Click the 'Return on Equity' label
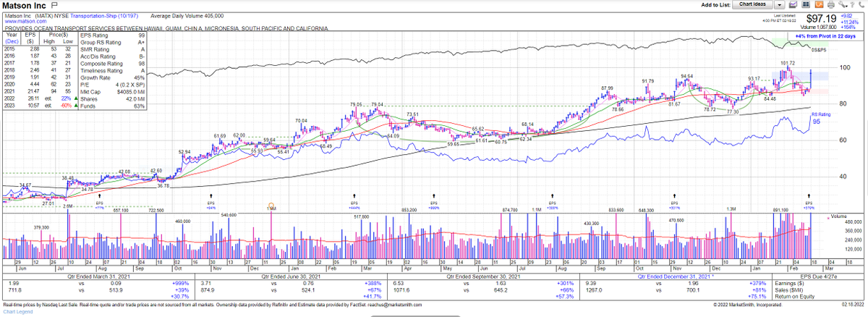Screen dimensions: 868x317 794,297
